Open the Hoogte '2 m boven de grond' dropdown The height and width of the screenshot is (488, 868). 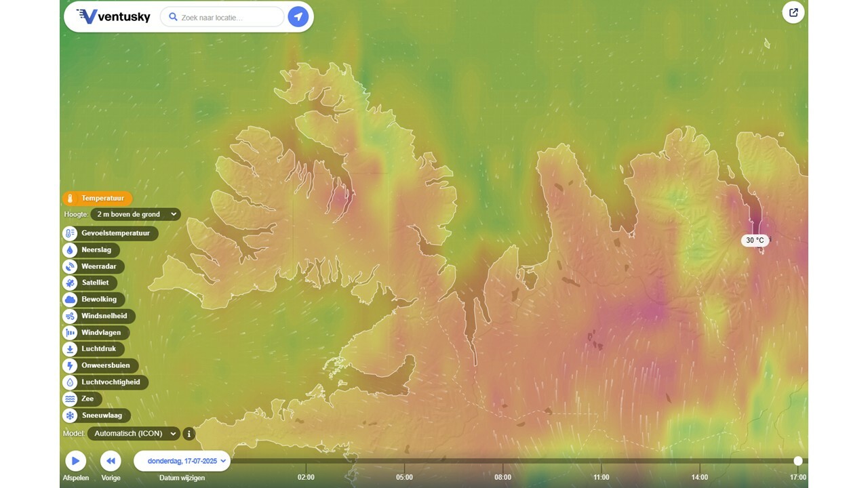(x=136, y=214)
